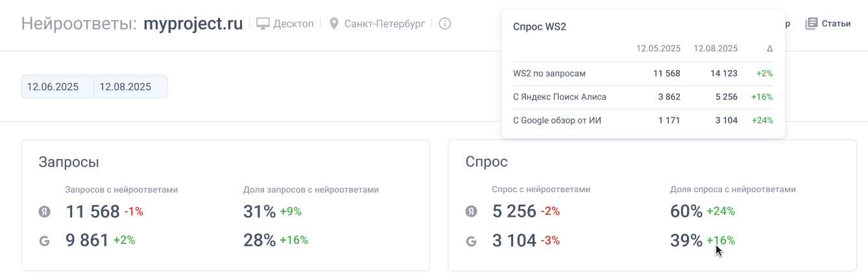The height and width of the screenshot is (279, 868).
Task: Click the Δ column header in the popup
Action: [769, 48]
